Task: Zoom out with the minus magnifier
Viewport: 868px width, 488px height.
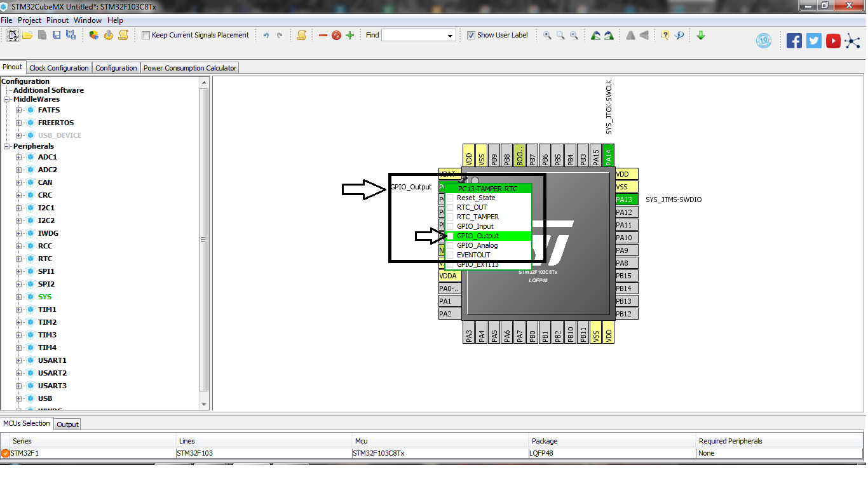Action: click(574, 36)
